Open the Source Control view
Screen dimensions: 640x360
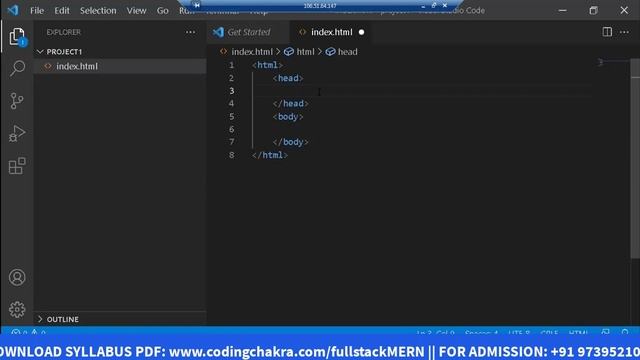click(17, 101)
